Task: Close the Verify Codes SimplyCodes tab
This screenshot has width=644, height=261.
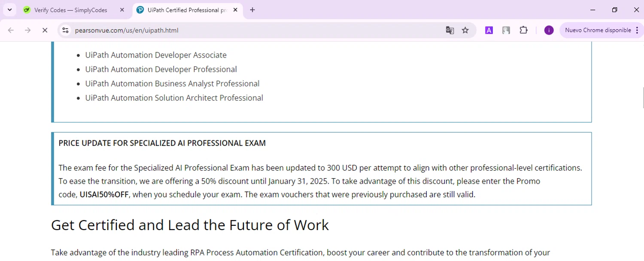Action: pyautogui.click(x=122, y=10)
